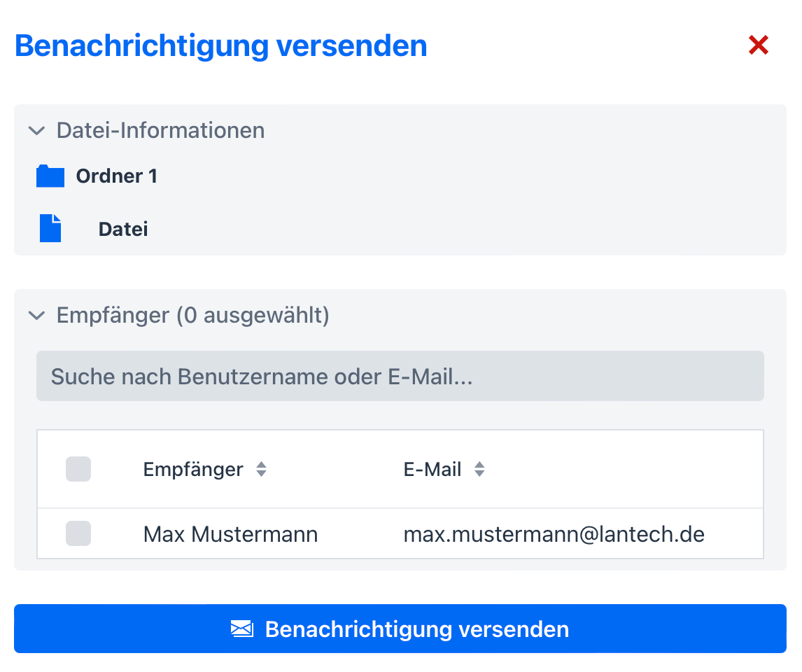Collapse the Datei-Informationen section chevron
Image resolution: width=802 pixels, height=672 pixels.
pyautogui.click(x=36, y=131)
